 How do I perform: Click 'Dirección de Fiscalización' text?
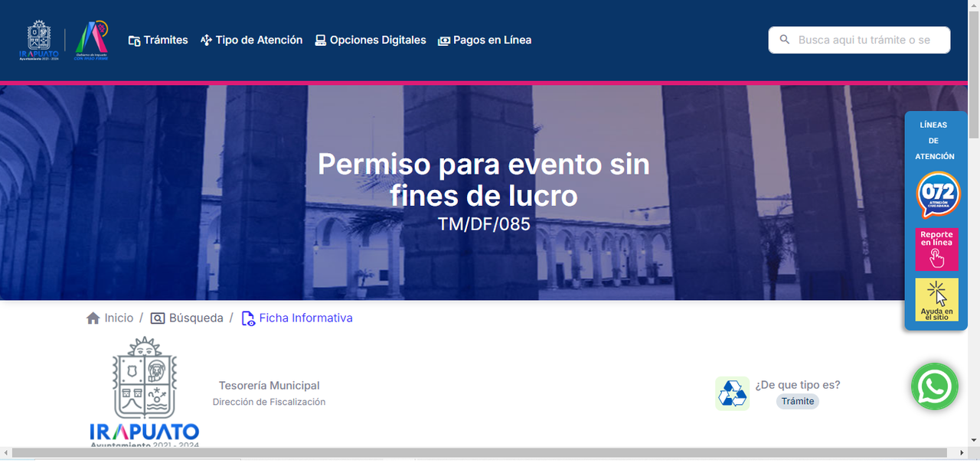(x=269, y=402)
